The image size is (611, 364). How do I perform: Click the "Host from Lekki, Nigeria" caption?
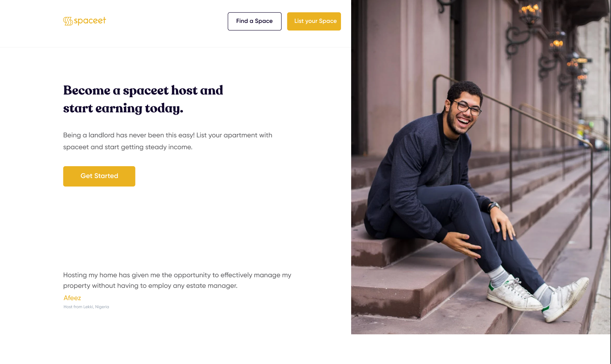coord(86,307)
